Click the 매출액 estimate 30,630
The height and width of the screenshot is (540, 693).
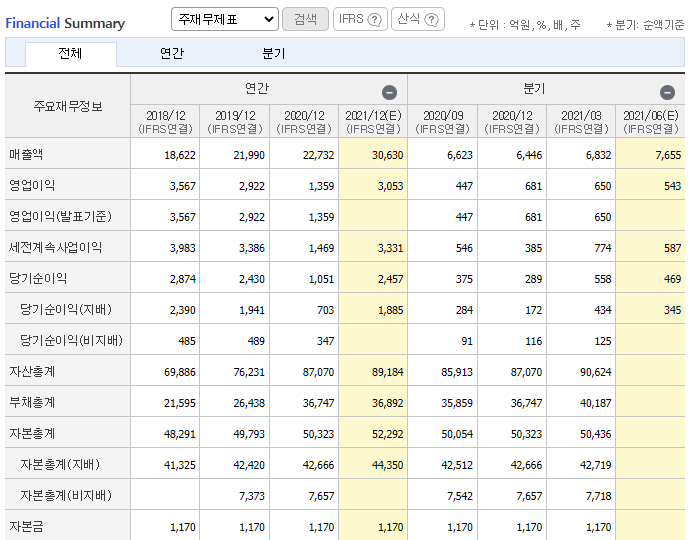pyautogui.click(x=388, y=155)
